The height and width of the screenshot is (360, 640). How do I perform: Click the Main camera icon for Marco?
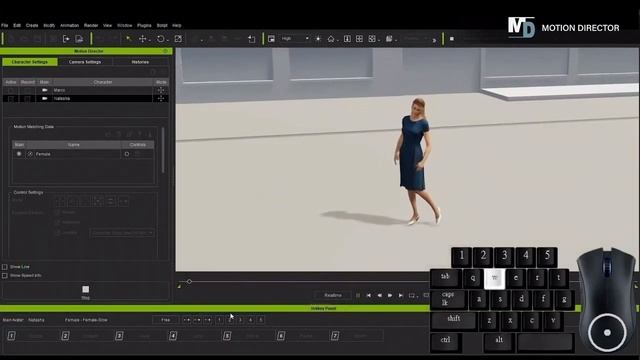[44, 90]
